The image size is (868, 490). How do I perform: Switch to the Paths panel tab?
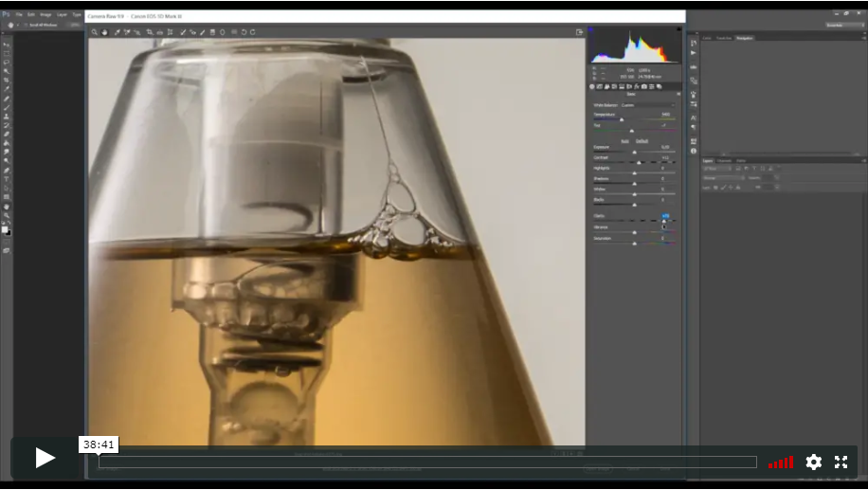click(x=741, y=160)
